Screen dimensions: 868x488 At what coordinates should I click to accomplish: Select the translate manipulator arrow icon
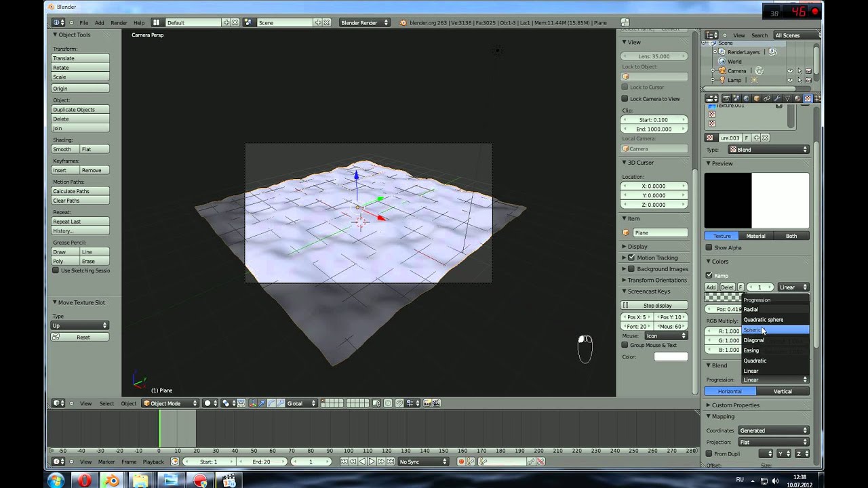(x=262, y=403)
